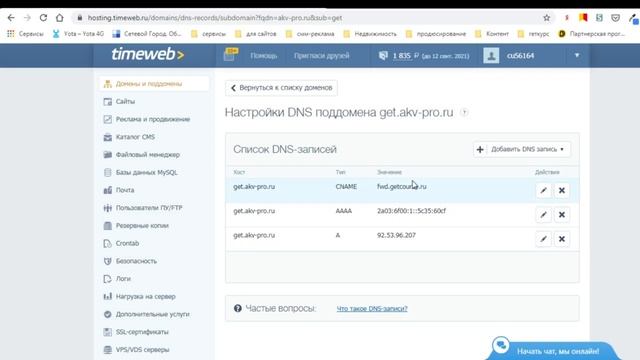Viewport: 640px width, 360px height.
Task: Open the Помощь header menu
Action: (x=264, y=56)
